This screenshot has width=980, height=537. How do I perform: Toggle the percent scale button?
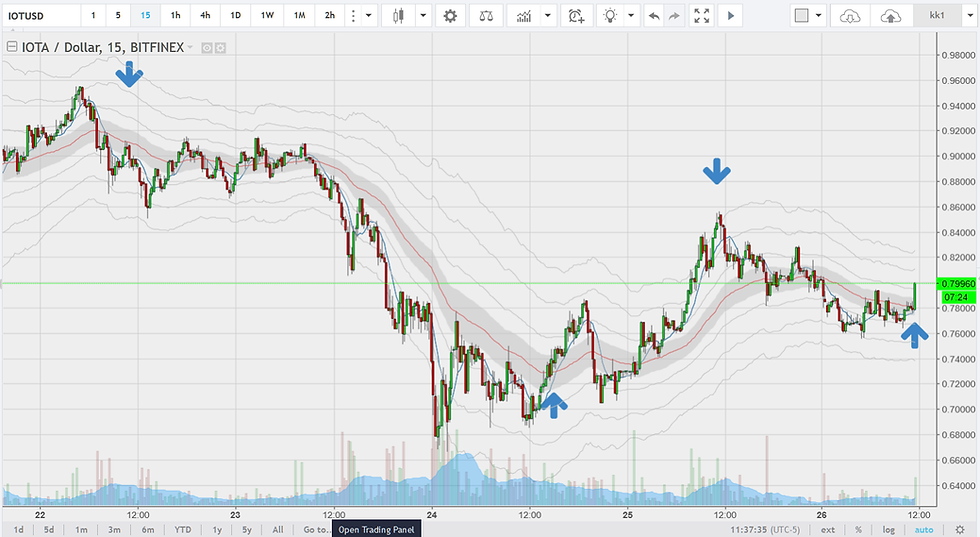pyautogui.click(x=858, y=529)
